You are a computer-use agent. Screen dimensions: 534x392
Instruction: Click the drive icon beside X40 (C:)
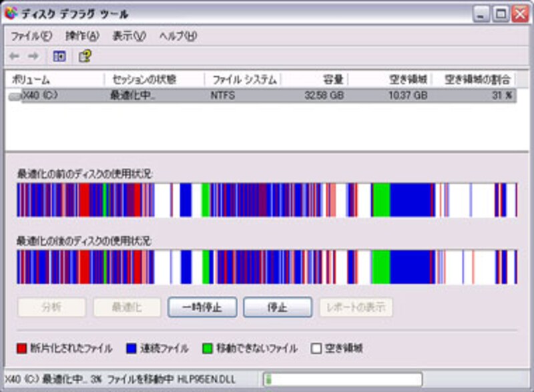14,97
